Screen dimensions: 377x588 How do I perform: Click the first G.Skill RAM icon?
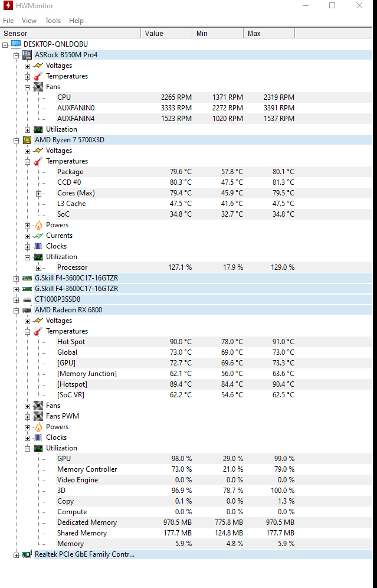[27, 278]
